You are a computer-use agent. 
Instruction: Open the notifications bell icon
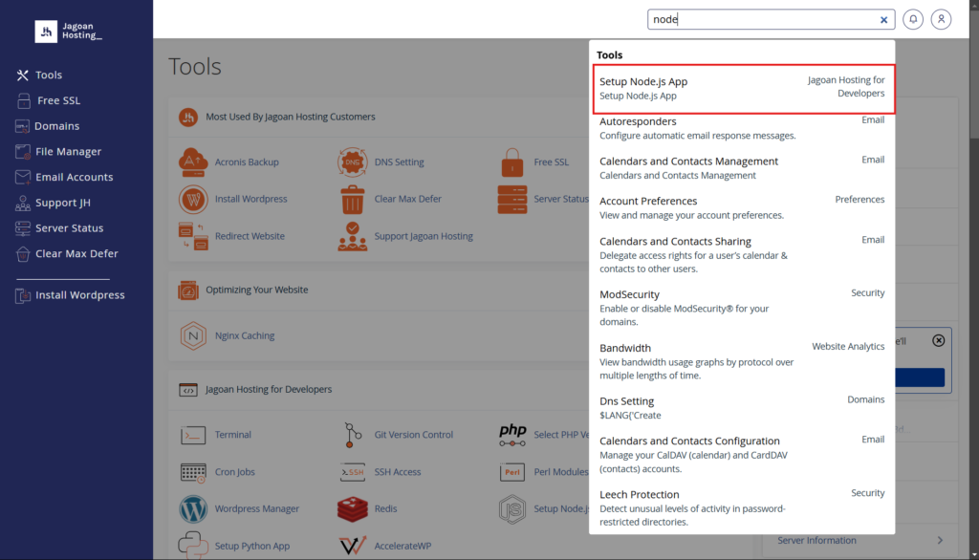tap(913, 19)
